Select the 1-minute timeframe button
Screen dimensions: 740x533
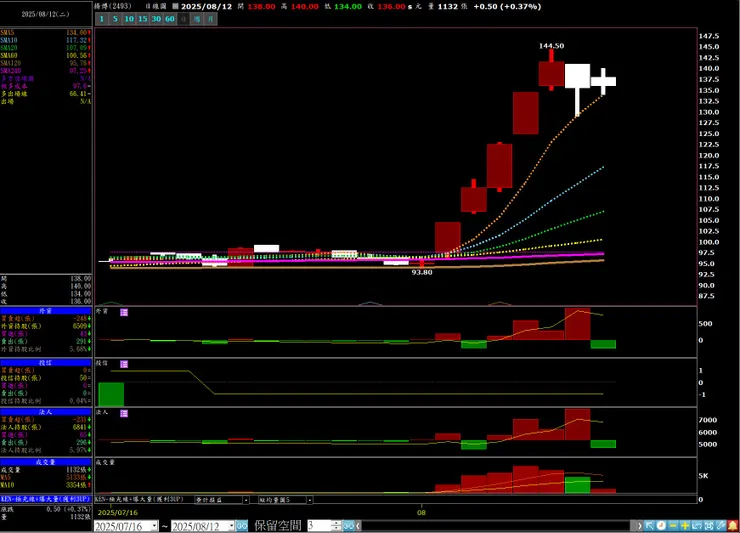(101, 19)
